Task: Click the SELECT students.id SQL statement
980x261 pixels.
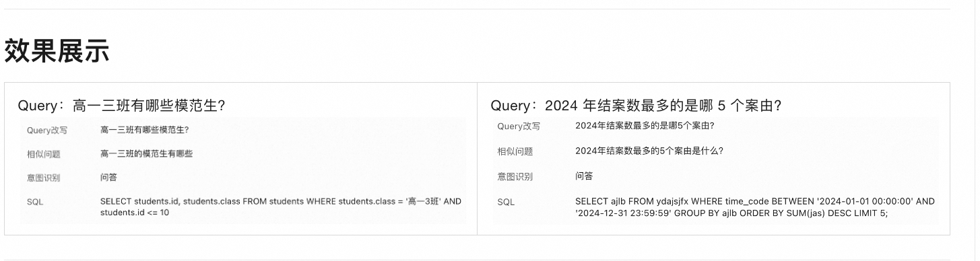Action: tap(281, 207)
